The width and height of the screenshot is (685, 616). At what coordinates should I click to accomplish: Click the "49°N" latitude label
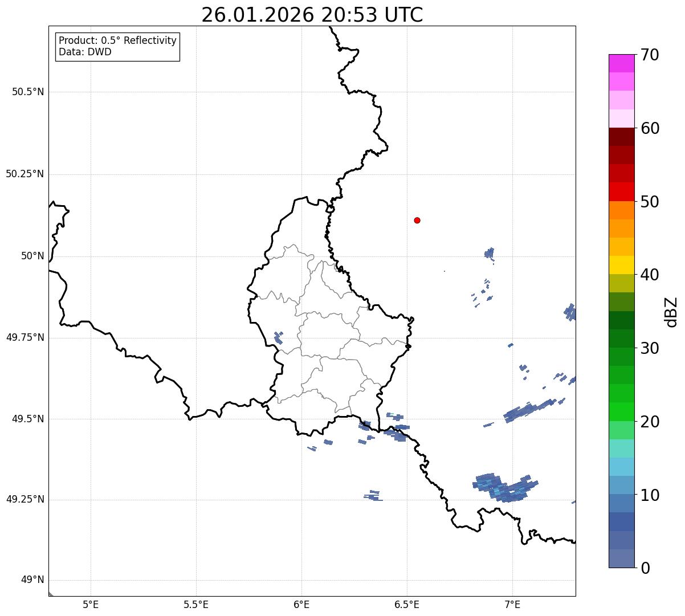[32, 580]
